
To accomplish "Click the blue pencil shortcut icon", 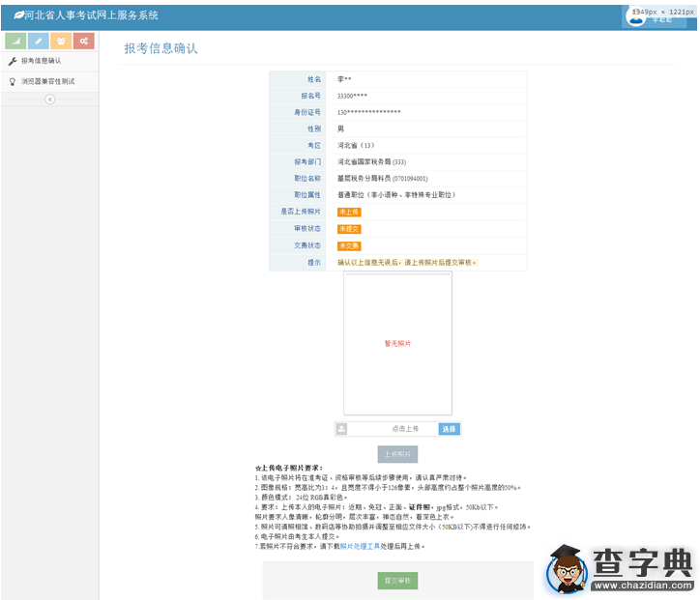I will point(39,41).
